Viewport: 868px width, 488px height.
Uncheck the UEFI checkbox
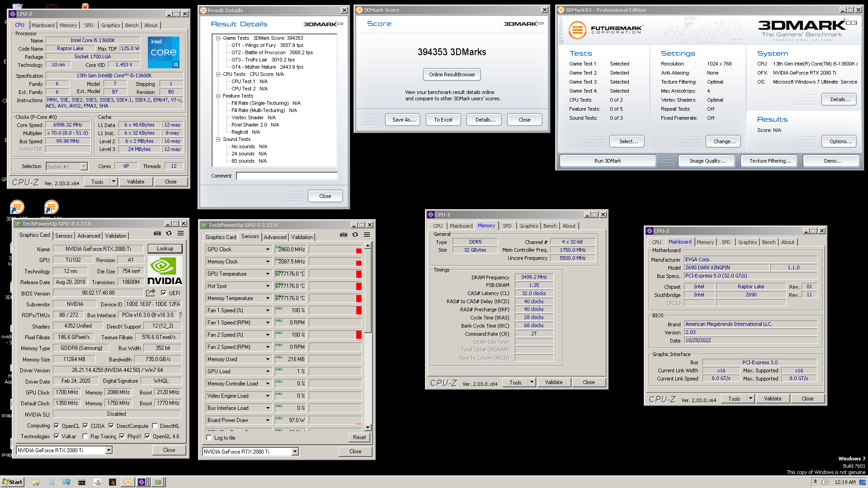pos(164,293)
